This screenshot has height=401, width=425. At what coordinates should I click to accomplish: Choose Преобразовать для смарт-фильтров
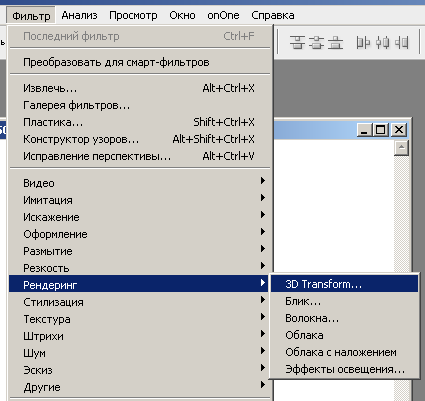[x=140, y=62]
